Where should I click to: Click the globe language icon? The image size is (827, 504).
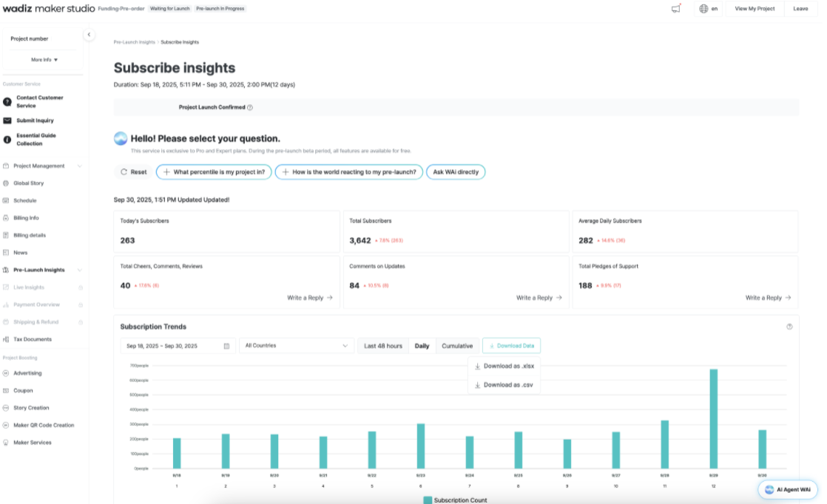(703, 9)
